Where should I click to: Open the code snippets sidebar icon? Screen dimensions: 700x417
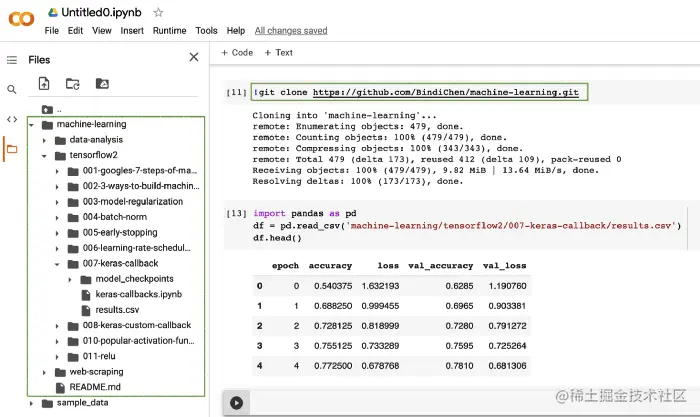coord(12,119)
